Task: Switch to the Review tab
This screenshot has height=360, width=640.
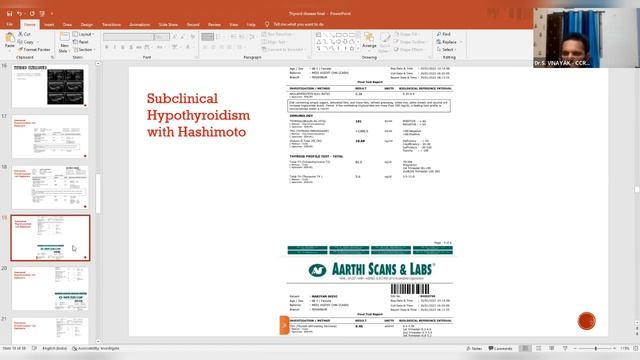Action: pyautogui.click(x=214, y=24)
